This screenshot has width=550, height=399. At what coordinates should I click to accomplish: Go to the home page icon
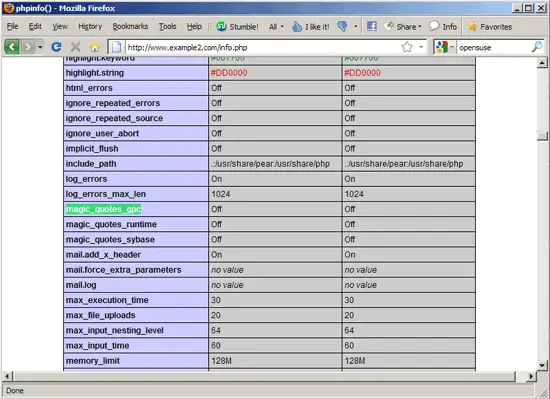[95, 47]
